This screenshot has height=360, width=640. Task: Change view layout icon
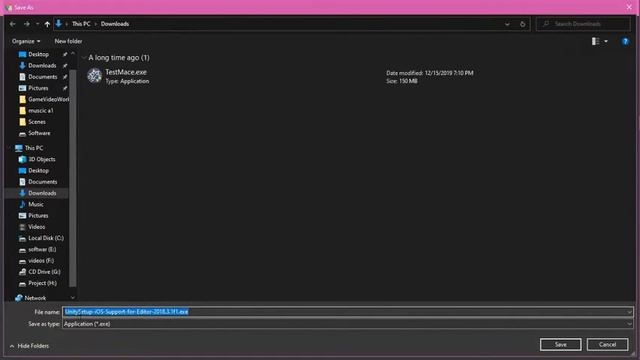(596, 41)
